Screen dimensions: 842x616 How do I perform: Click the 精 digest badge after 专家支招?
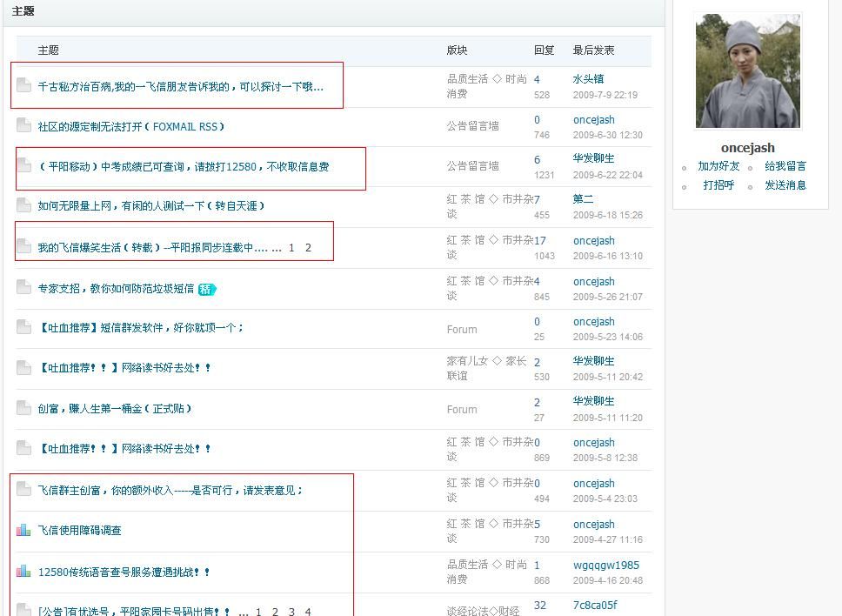click(x=207, y=290)
